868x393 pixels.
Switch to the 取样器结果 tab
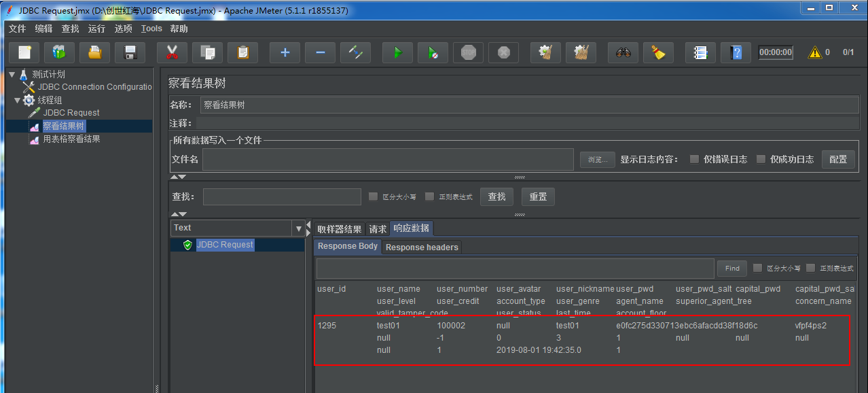(339, 229)
